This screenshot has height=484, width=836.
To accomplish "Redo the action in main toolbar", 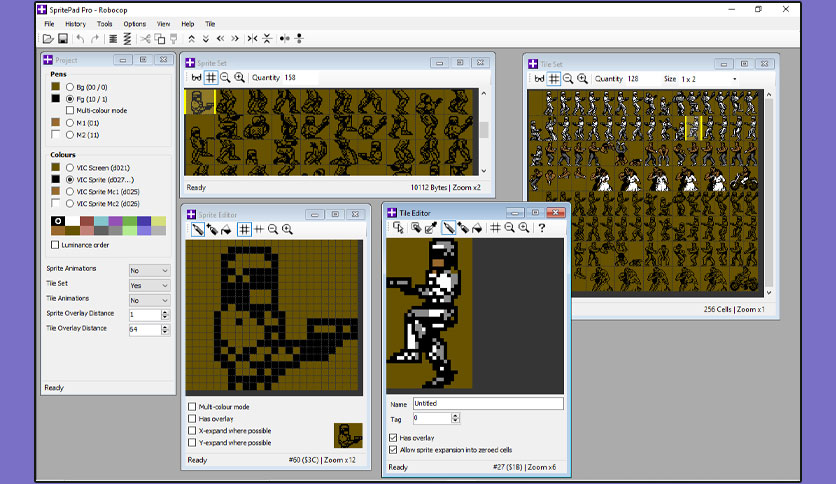I will (95, 38).
